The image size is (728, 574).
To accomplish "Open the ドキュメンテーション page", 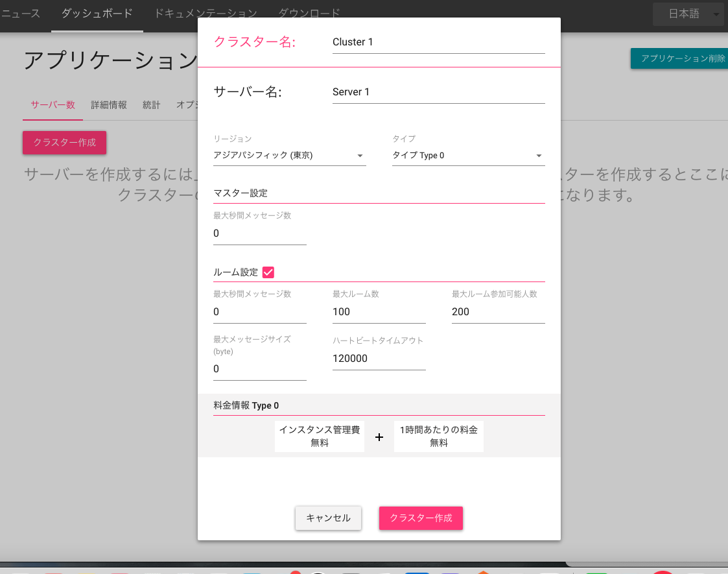I will (205, 12).
